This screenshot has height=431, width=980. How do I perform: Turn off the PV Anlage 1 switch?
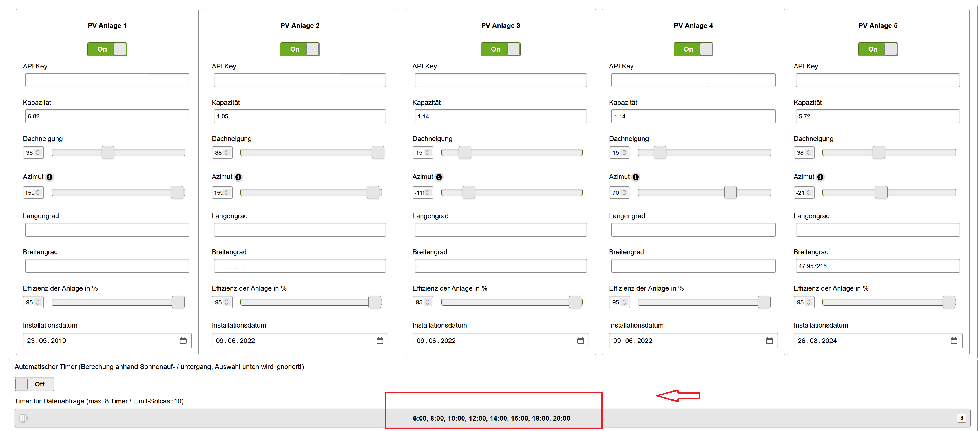107,49
